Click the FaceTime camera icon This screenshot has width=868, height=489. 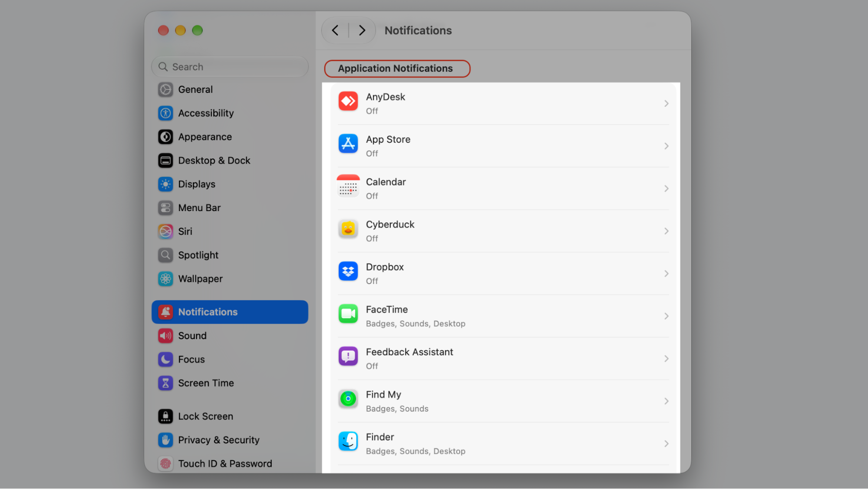click(x=348, y=314)
